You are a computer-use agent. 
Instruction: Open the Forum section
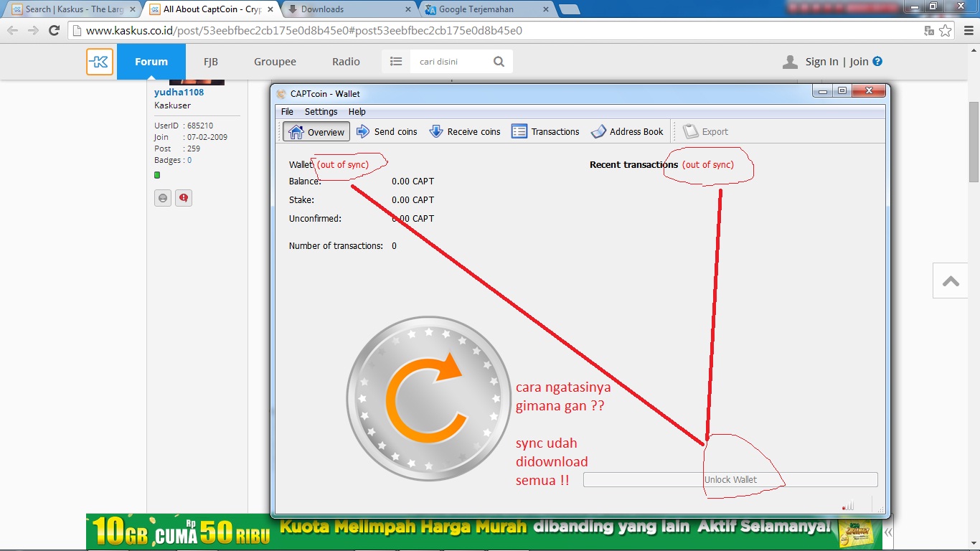[x=151, y=62]
